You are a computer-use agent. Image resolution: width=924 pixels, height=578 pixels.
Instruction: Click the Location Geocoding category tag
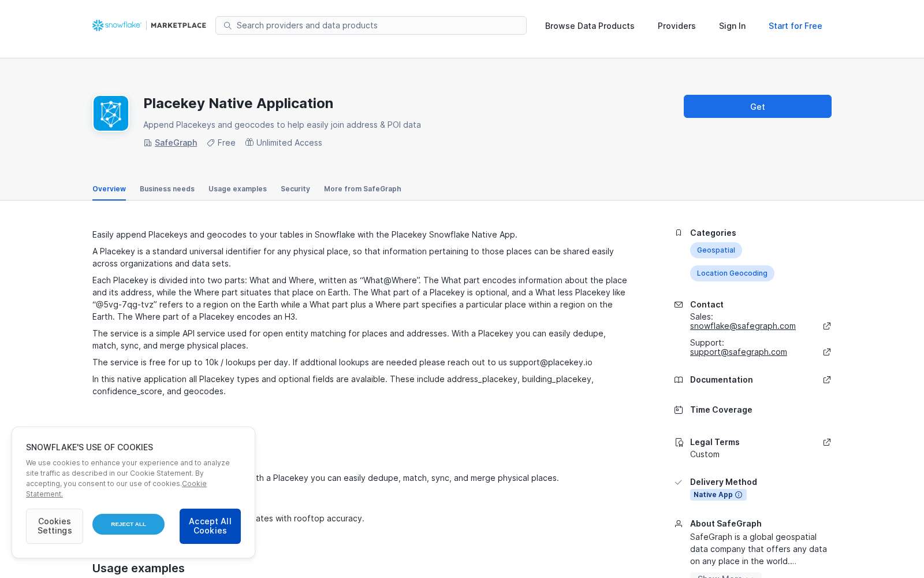pos(732,273)
